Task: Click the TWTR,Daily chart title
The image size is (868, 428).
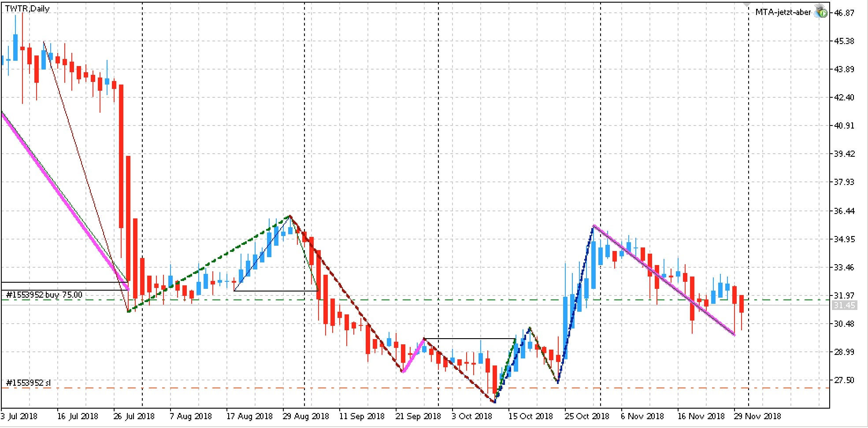Action: pos(27,9)
